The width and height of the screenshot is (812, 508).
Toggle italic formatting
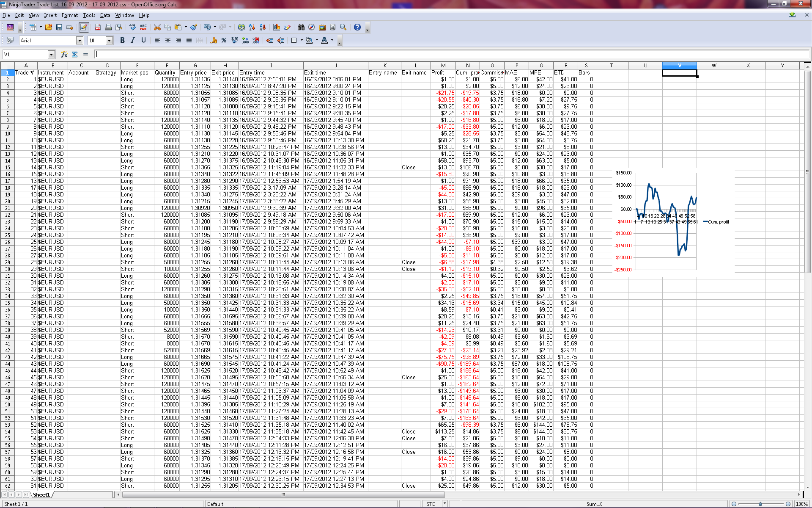point(133,40)
